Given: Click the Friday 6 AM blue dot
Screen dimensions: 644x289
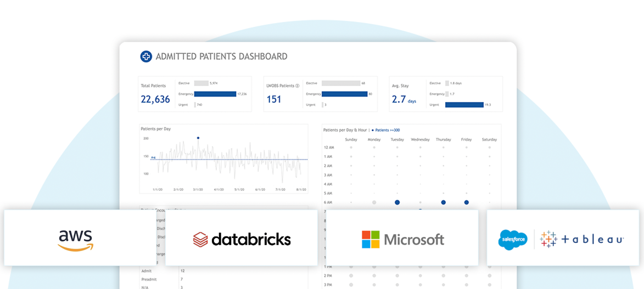Looking at the screenshot, I should click(467, 202).
